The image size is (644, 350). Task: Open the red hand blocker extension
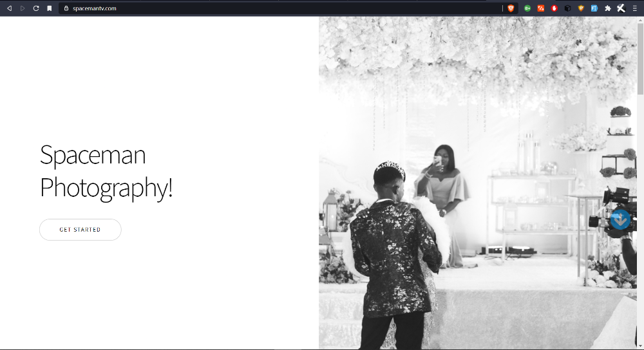[x=554, y=8]
